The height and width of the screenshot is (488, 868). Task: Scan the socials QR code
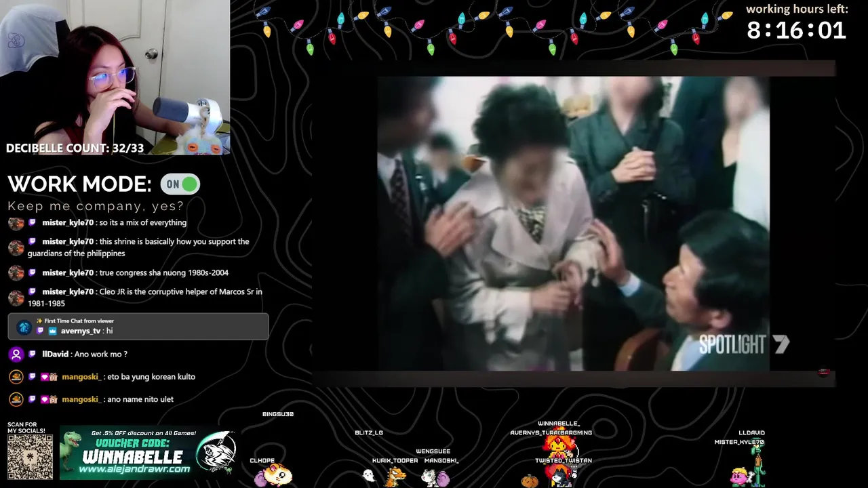pyautogui.click(x=30, y=457)
